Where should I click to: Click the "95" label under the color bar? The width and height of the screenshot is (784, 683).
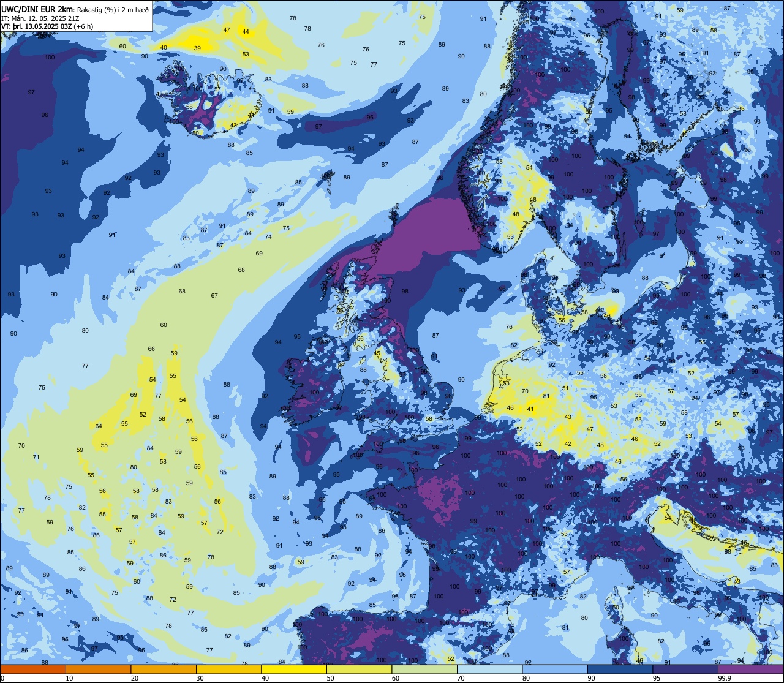tap(657, 678)
